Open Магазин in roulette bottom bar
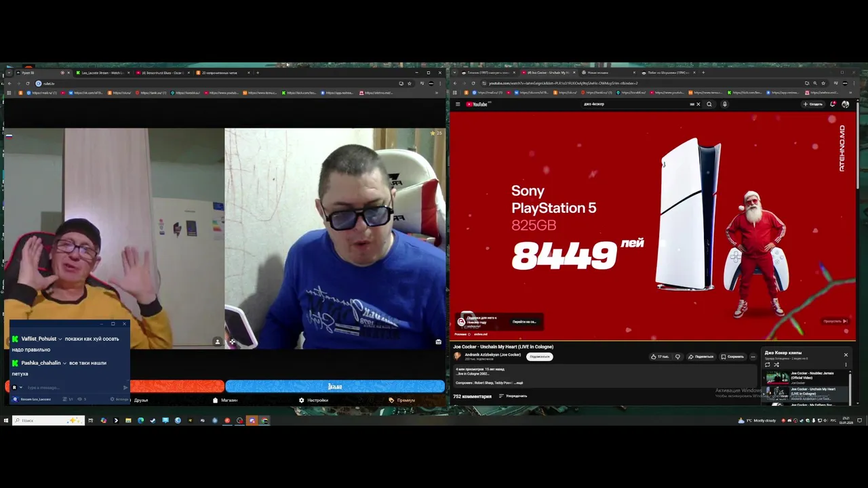The height and width of the screenshot is (488, 868). point(226,400)
